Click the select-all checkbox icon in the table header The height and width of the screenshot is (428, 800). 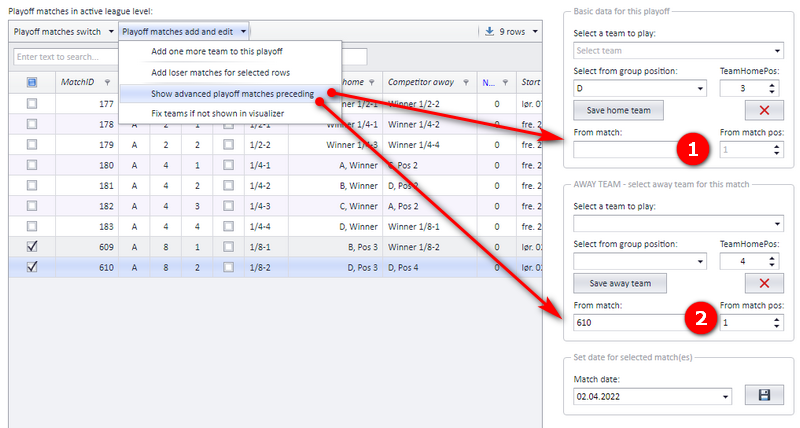(32, 82)
